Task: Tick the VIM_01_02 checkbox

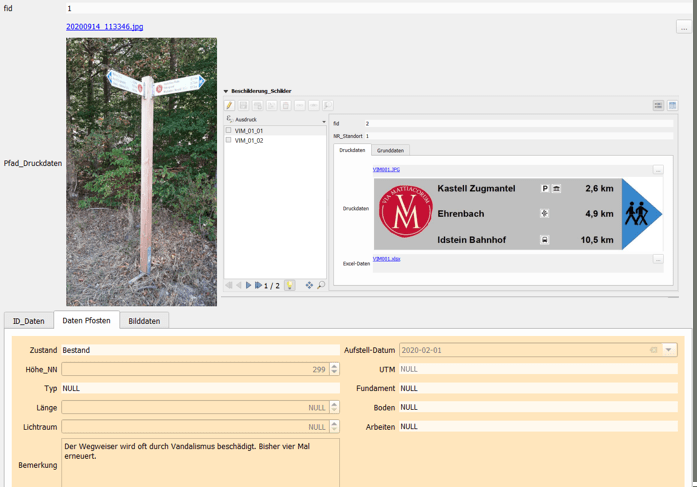Action: tap(228, 140)
